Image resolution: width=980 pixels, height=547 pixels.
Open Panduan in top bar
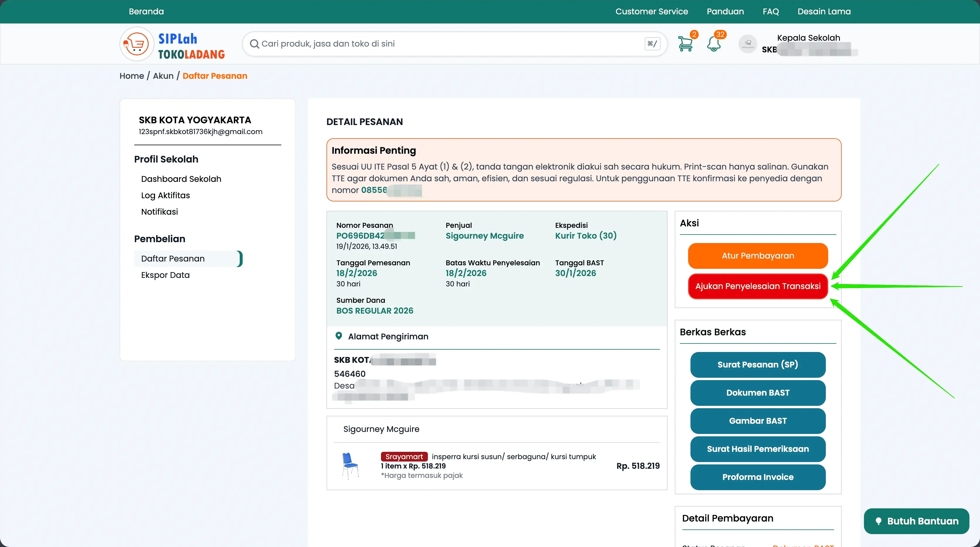725,11
